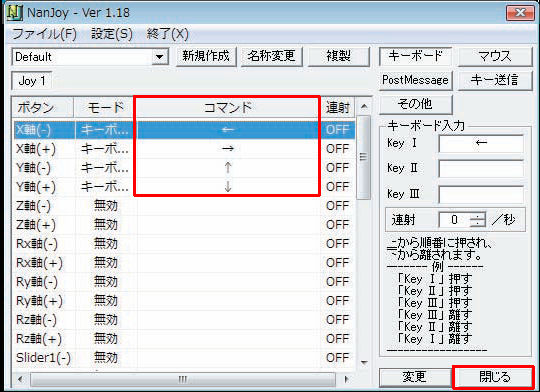Click the vertical scrollbar thumb of the list
The width and height of the screenshot is (540, 392).
(x=364, y=157)
